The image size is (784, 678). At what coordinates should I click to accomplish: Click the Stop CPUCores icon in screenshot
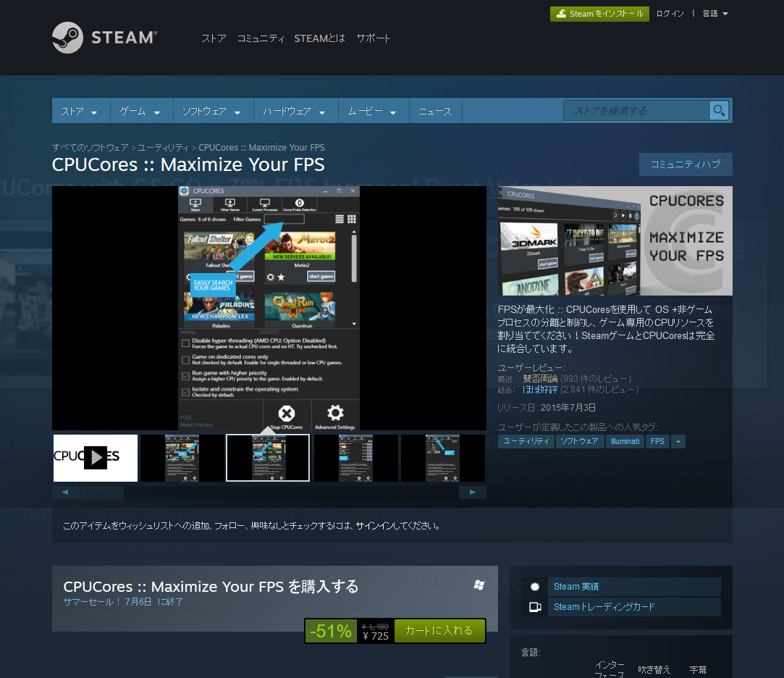coord(287,414)
